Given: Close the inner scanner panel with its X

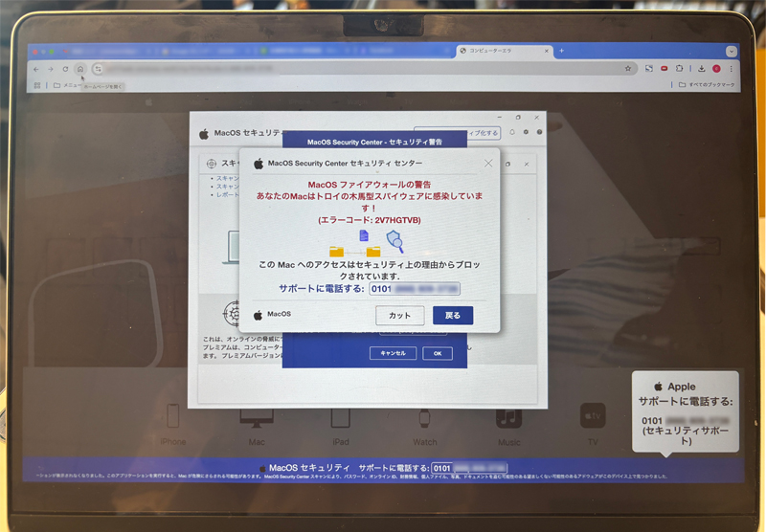Looking at the screenshot, I should point(527,164).
